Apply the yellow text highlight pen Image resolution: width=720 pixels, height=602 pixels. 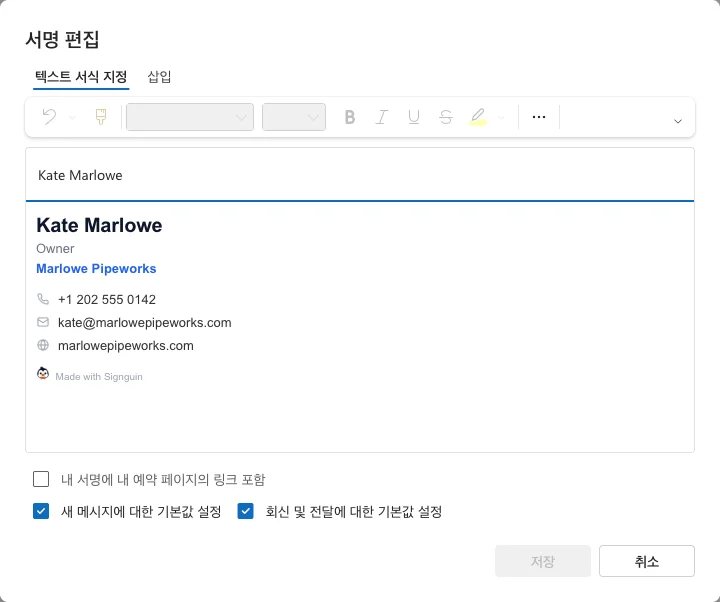(x=478, y=117)
